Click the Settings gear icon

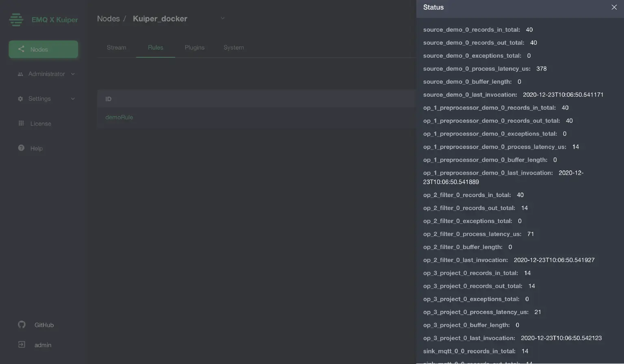(20, 99)
